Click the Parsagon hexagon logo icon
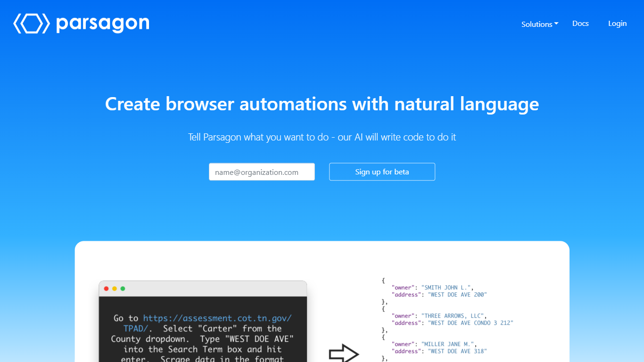Screen dimensions: 644x362 (x=32, y=24)
